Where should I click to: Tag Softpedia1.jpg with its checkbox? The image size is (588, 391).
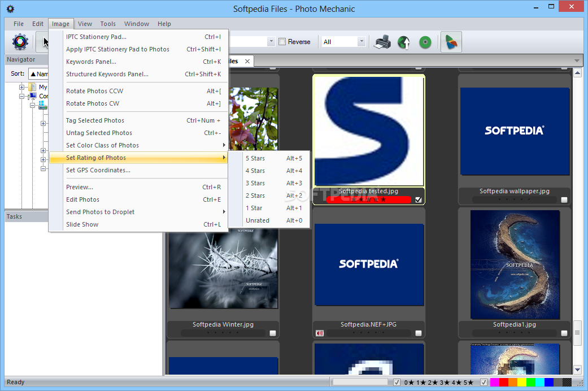click(564, 333)
